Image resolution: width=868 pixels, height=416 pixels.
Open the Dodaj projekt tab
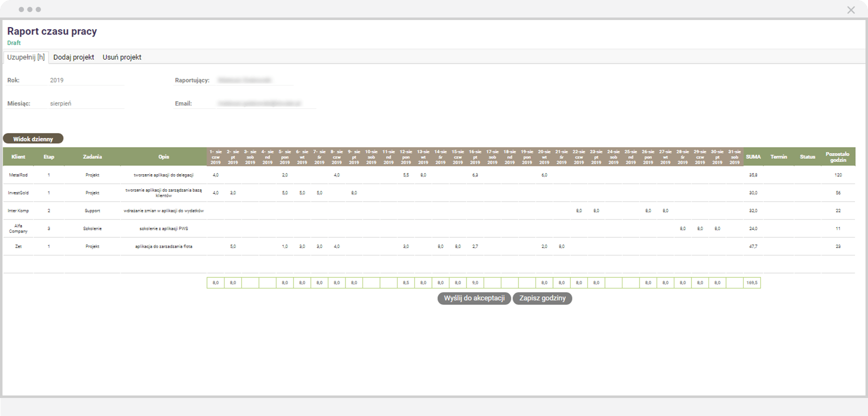73,57
